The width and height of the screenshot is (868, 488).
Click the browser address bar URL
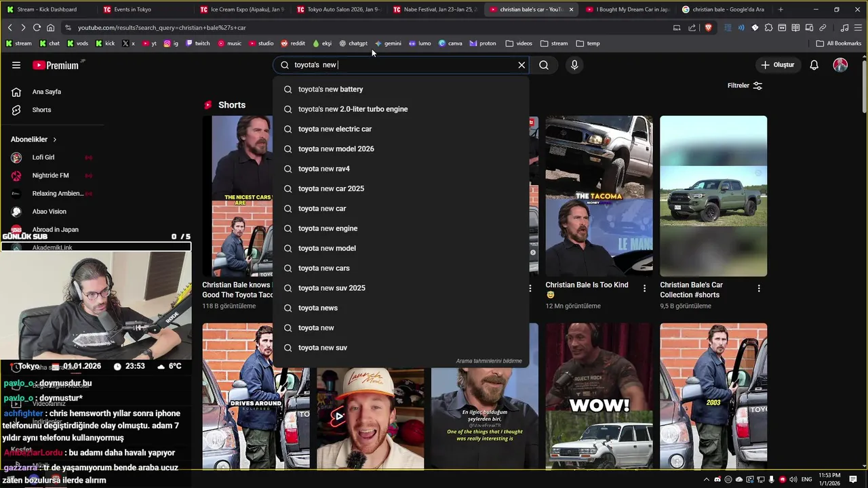pos(162,28)
